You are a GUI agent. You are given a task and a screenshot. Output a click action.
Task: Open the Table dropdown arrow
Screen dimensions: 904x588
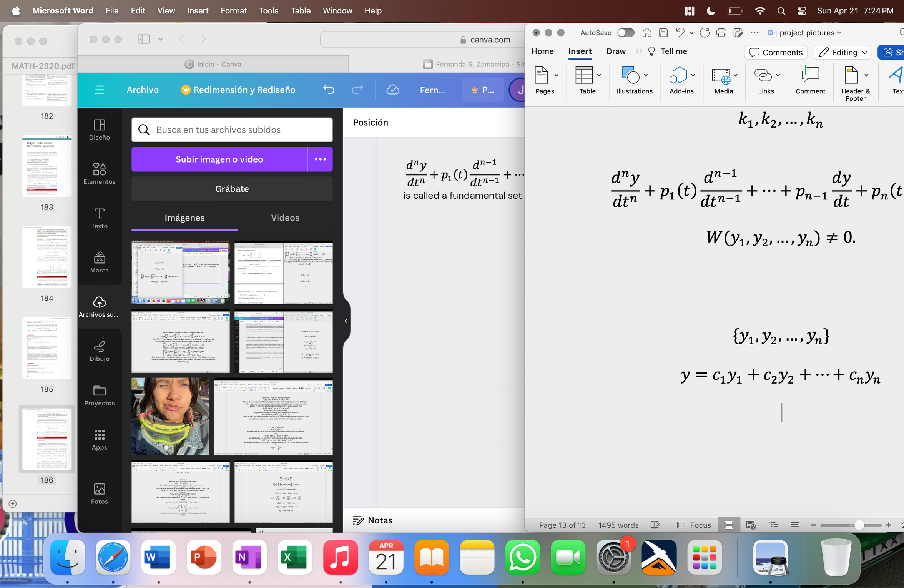(x=599, y=75)
